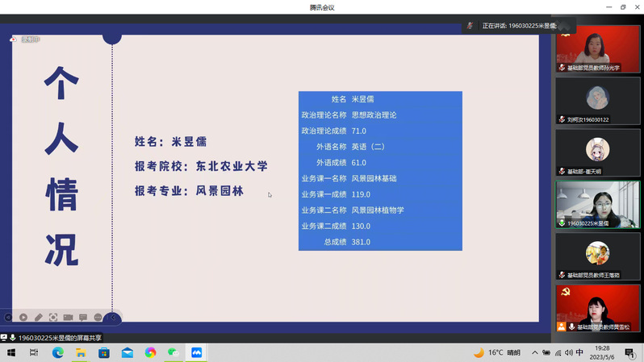Open the subtitles speech bubble icon
The width and height of the screenshot is (644, 362).
tap(83, 318)
